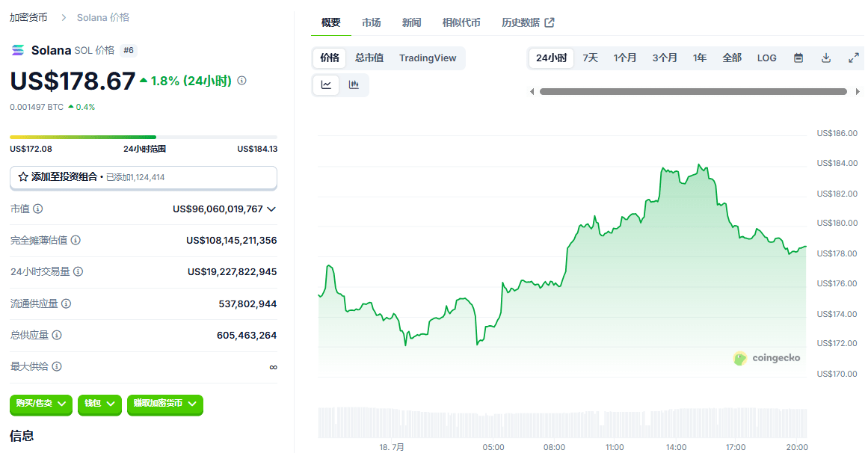This screenshot has width=868, height=453.
Task: Click the US$180.00 price axis label
Action: [837, 224]
